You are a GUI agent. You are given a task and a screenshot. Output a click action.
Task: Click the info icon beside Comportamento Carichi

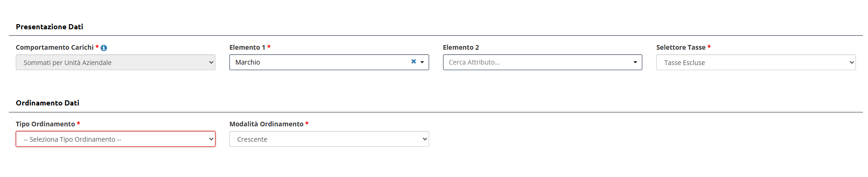104,48
